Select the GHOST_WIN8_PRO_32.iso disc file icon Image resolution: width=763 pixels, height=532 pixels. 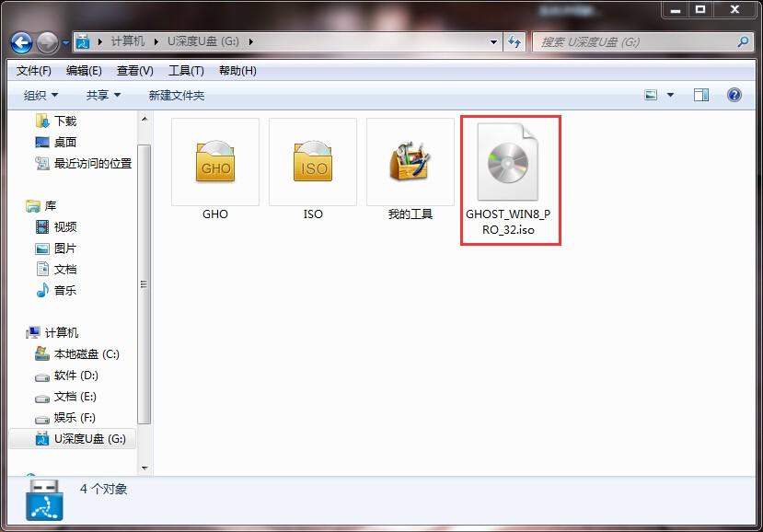[x=508, y=162]
